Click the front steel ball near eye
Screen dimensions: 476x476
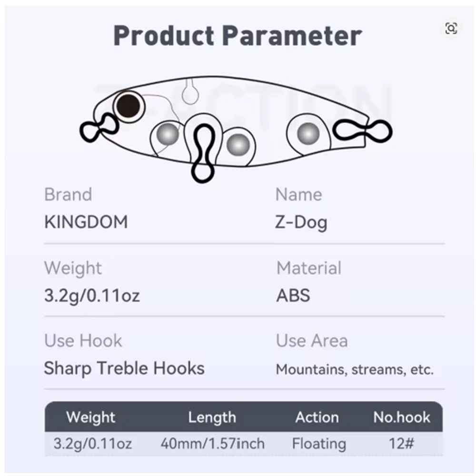pyautogui.click(x=168, y=134)
